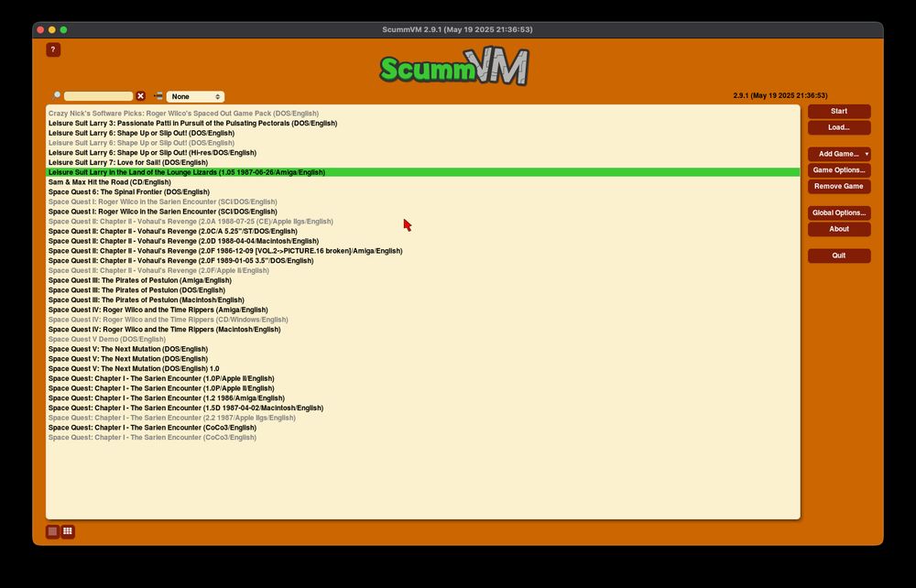
Task: Open the help question mark button
Action: 53,49
